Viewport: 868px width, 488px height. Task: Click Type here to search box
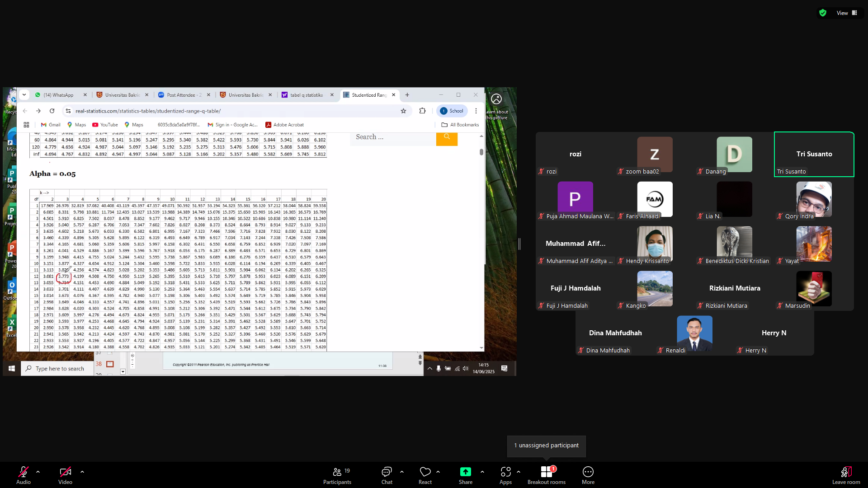pos(57,368)
